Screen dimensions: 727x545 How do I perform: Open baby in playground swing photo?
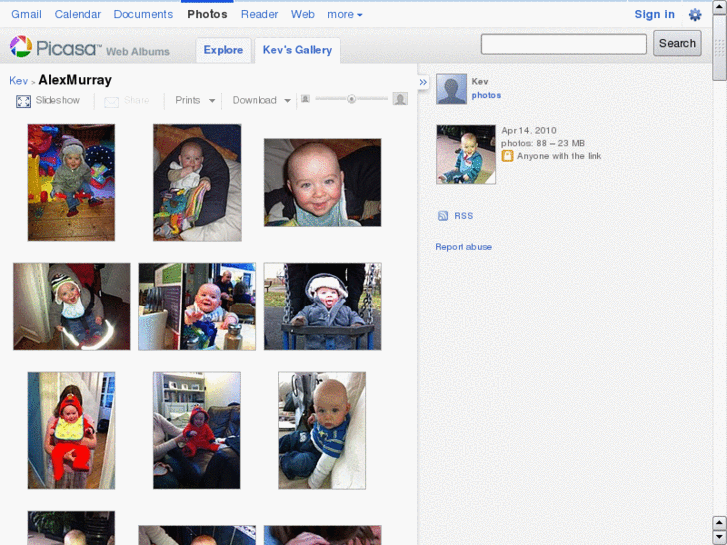click(322, 306)
